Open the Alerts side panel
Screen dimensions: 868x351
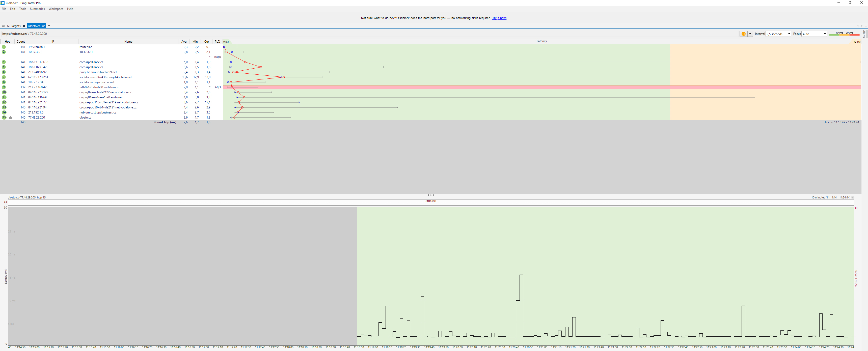coord(864,34)
